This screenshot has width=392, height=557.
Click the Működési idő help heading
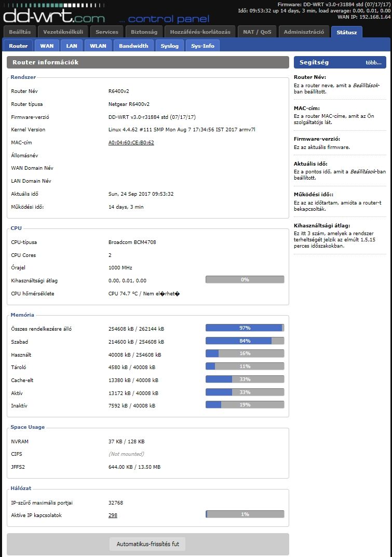pos(314,194)
